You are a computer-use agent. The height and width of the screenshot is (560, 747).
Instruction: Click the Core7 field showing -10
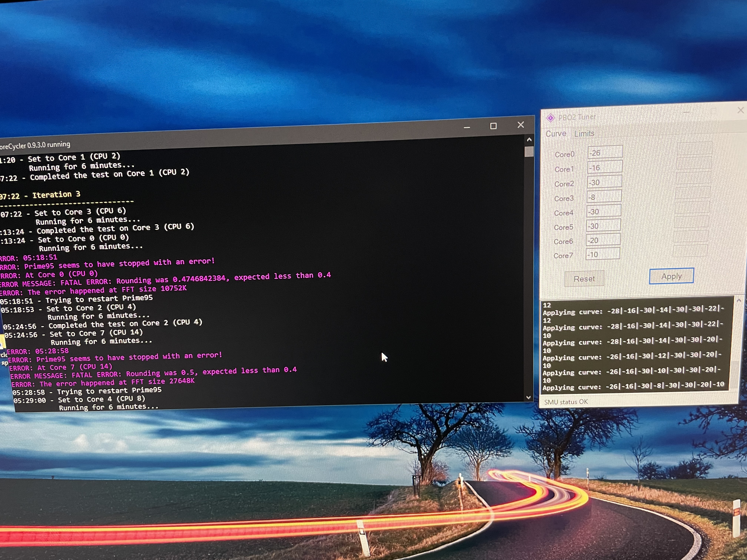[603, 254]
